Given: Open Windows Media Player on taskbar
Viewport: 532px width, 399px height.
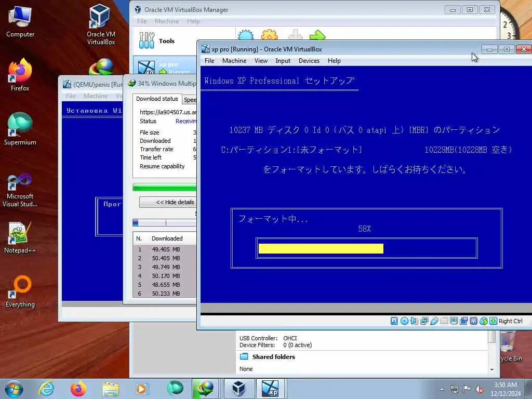Looking at the screenshot, I should [x=141, y=389].
